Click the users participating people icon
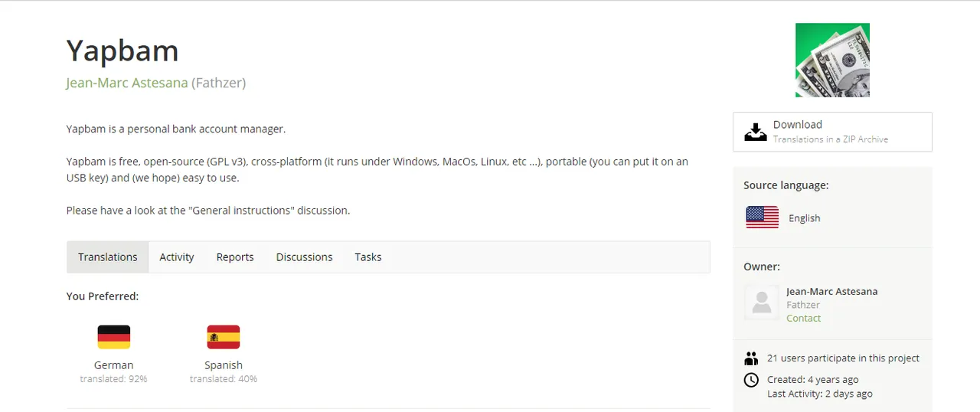Viewport: 980px width, 412px height. pos(751,358)
